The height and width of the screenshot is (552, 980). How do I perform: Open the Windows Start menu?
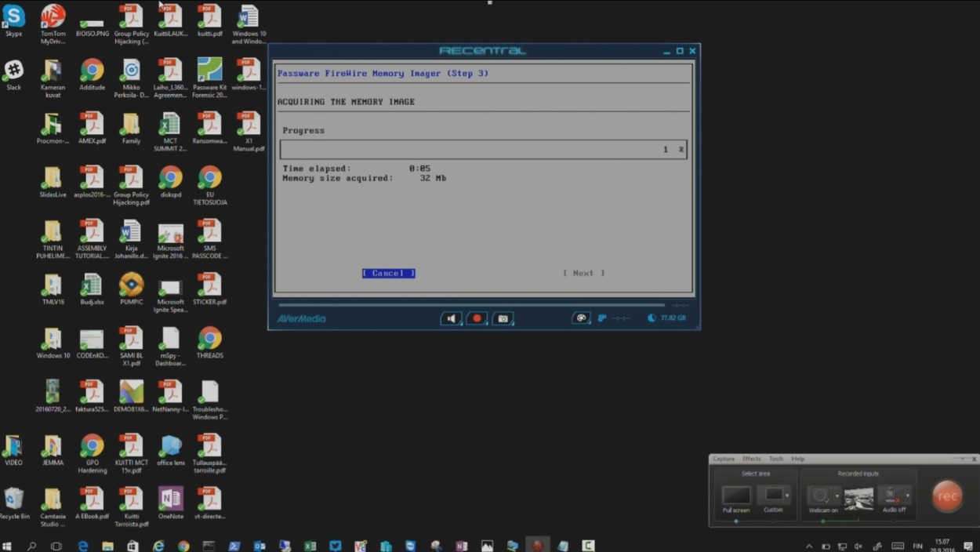(x=8, y=546)
